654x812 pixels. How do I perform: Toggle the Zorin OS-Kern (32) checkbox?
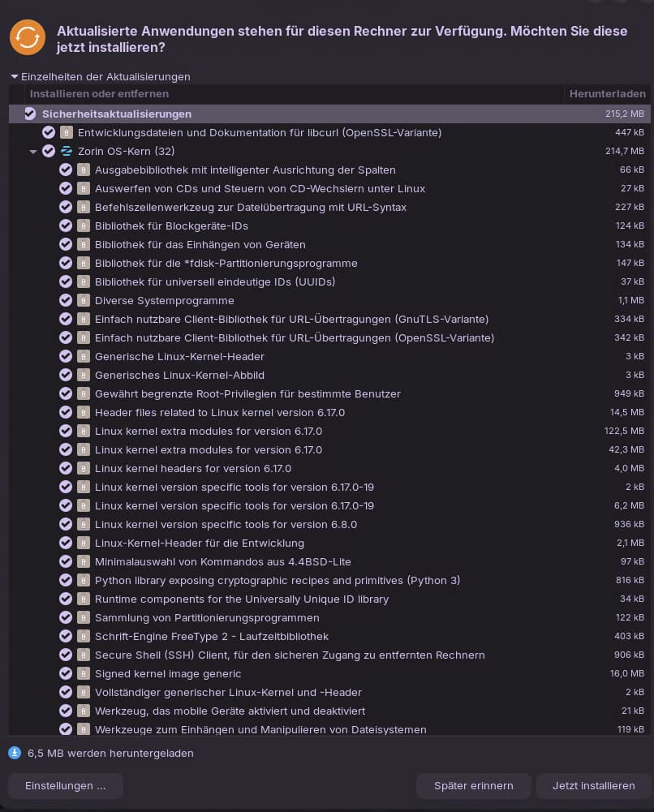(49, 151)
